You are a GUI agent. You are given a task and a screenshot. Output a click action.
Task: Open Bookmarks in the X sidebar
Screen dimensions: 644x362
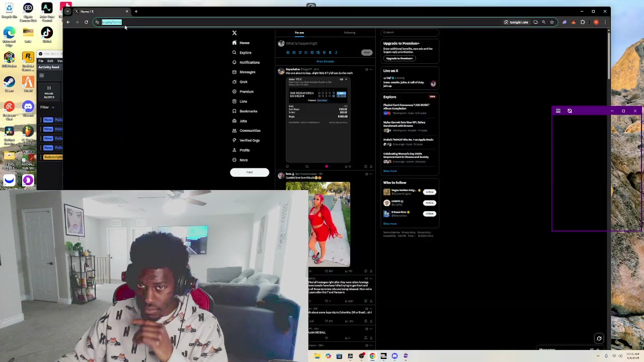click(248, 111)
